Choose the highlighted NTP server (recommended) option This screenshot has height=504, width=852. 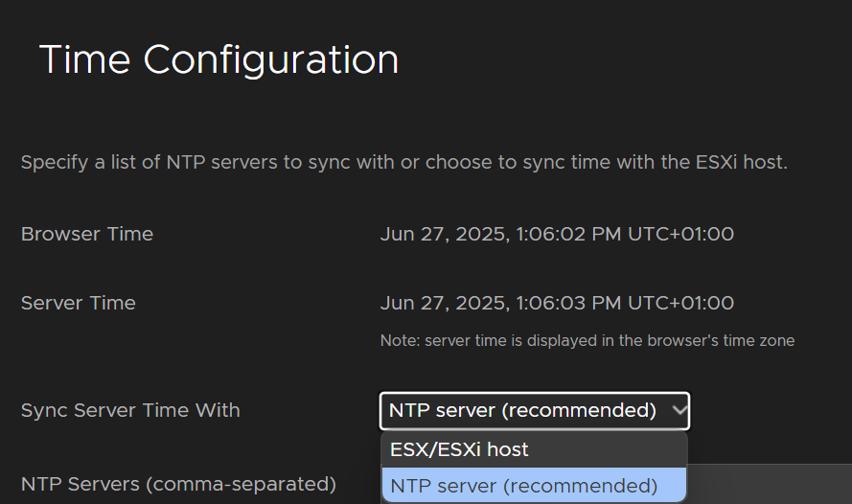[x=535, y=486]
